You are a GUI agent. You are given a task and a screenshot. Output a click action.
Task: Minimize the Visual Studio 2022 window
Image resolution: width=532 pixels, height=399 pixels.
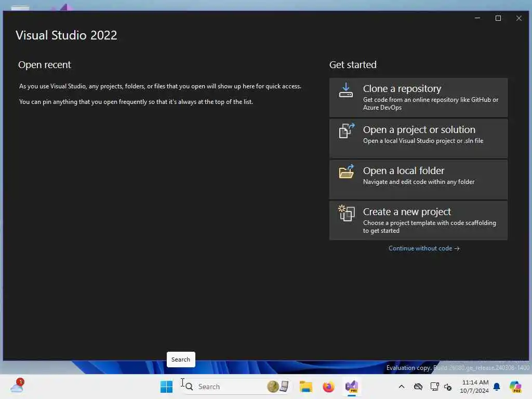(x=477, y=18)
